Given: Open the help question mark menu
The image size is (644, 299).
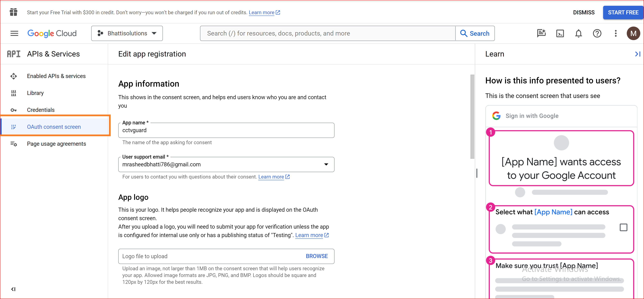Looking at the screenshot, I should 597,33.
